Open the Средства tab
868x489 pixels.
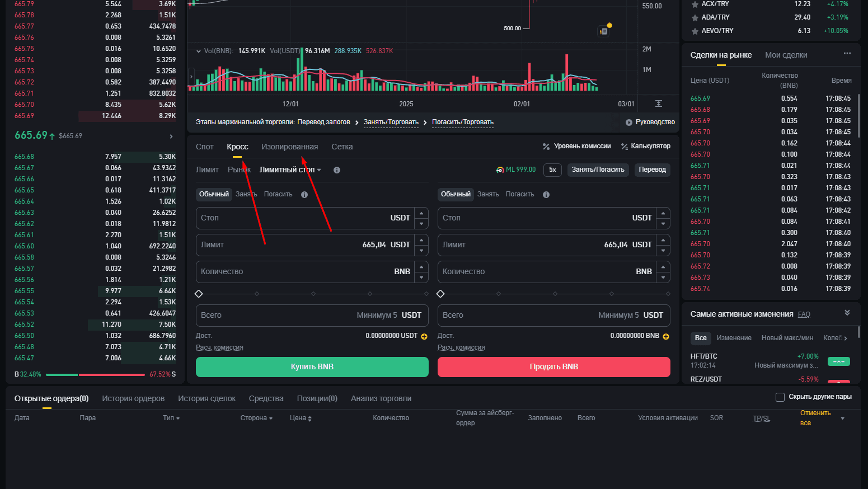click(266, 398)
